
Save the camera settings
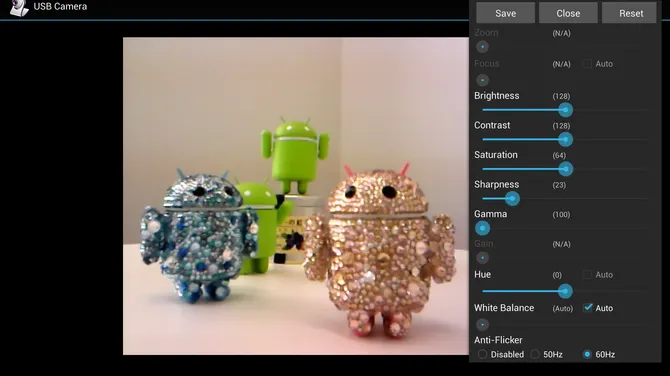click(x=505, y=13)
